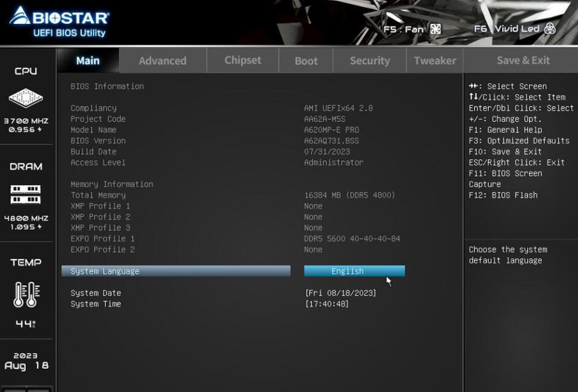Click the 'Choose the system default language' description

click(x=508, y=255)
